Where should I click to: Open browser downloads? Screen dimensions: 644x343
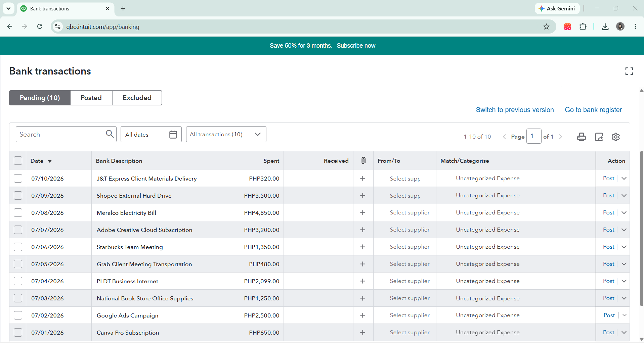(605, 27)
